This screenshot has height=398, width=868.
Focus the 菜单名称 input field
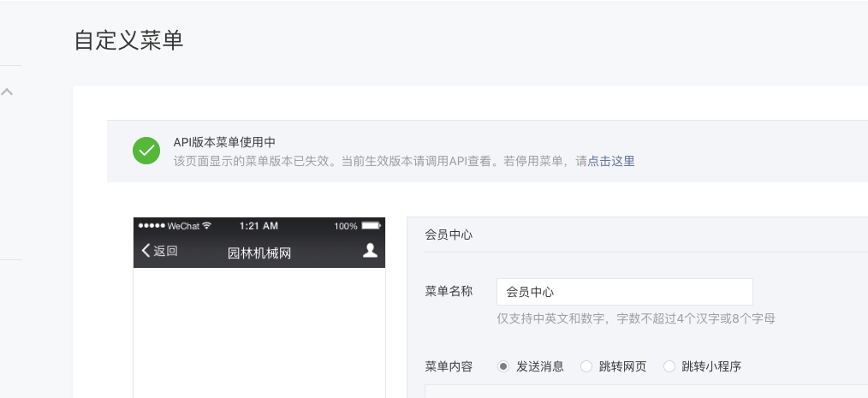pos(624,292)
